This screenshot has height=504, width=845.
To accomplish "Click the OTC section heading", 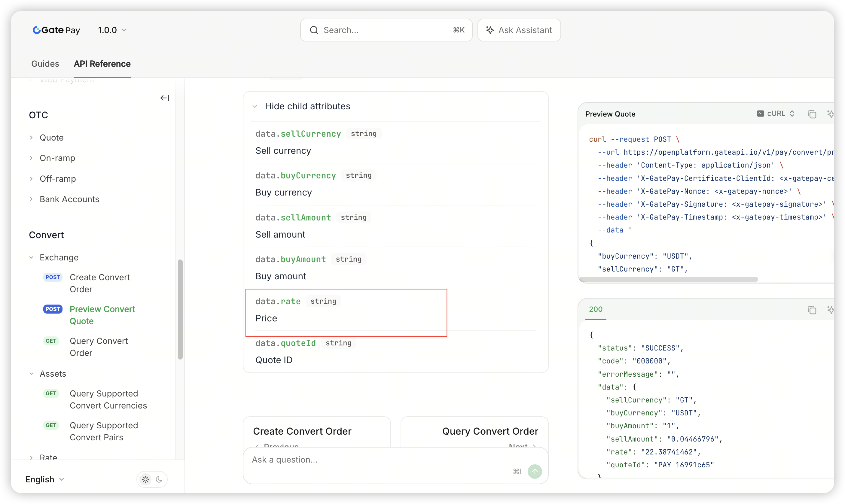I will 38,115.
